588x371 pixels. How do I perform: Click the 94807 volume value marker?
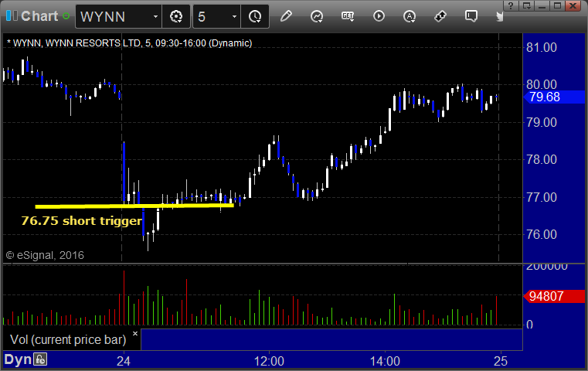(x=554, y=296)
